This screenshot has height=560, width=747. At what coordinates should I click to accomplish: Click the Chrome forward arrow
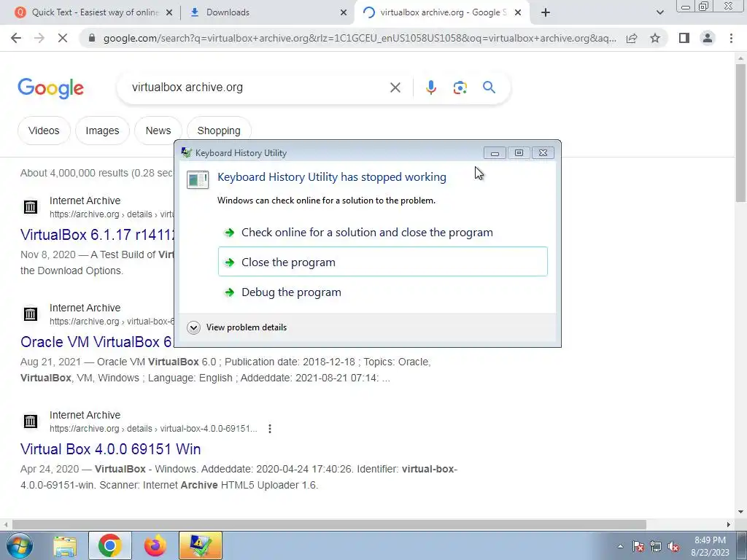point(39,38)
